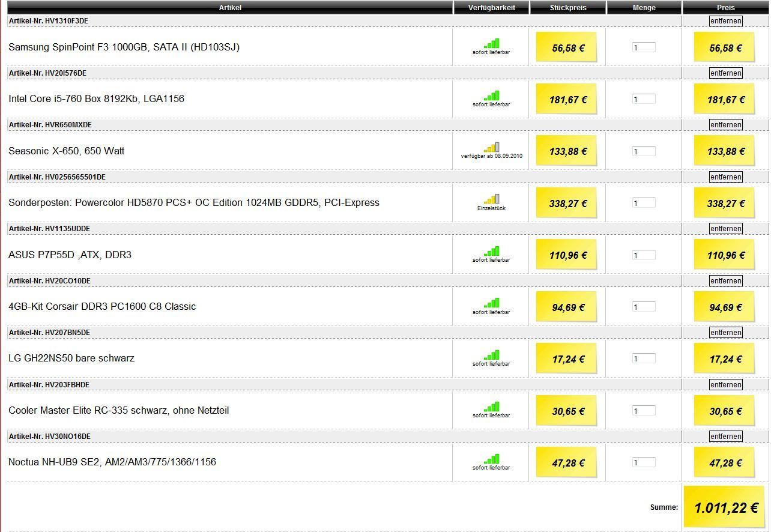Click unit price note 30,65 € in Stückpreis column

567,410
